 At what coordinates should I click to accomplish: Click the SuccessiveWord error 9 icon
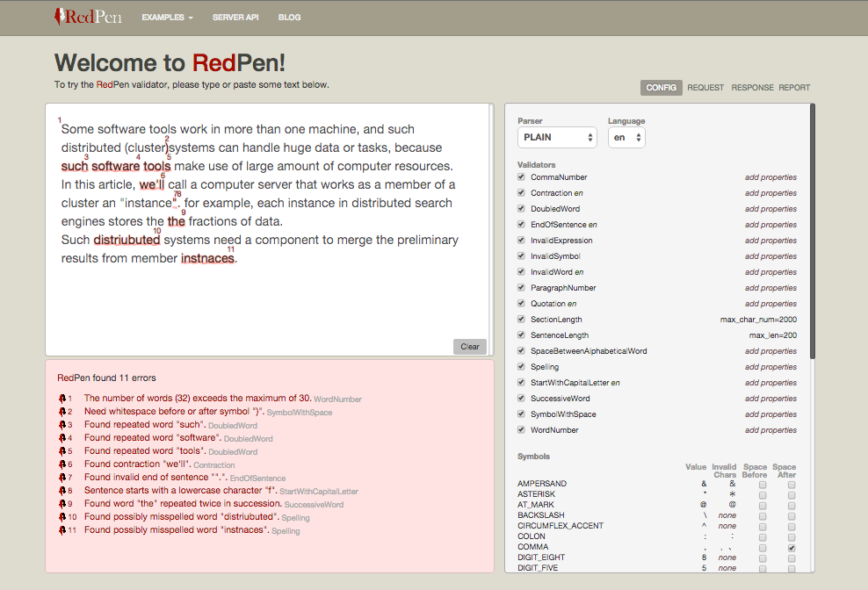point(61,504)
